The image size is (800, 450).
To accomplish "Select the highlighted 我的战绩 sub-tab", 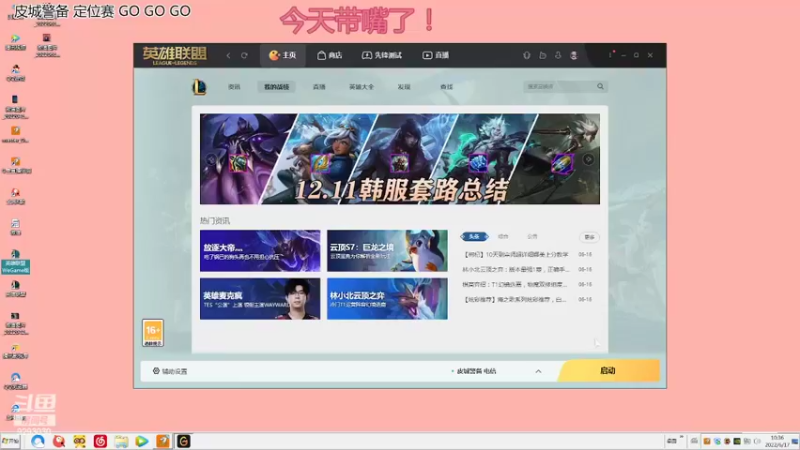I will (x=277, y=87).
